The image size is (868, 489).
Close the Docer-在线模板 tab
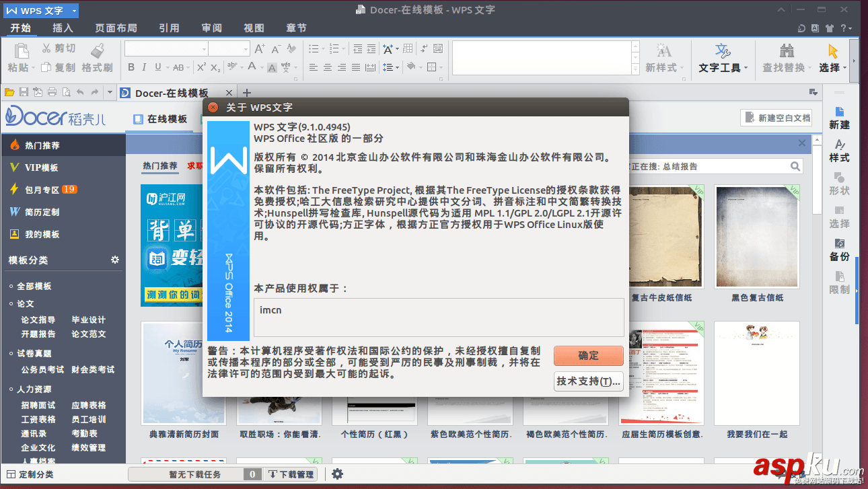(229, 93)
